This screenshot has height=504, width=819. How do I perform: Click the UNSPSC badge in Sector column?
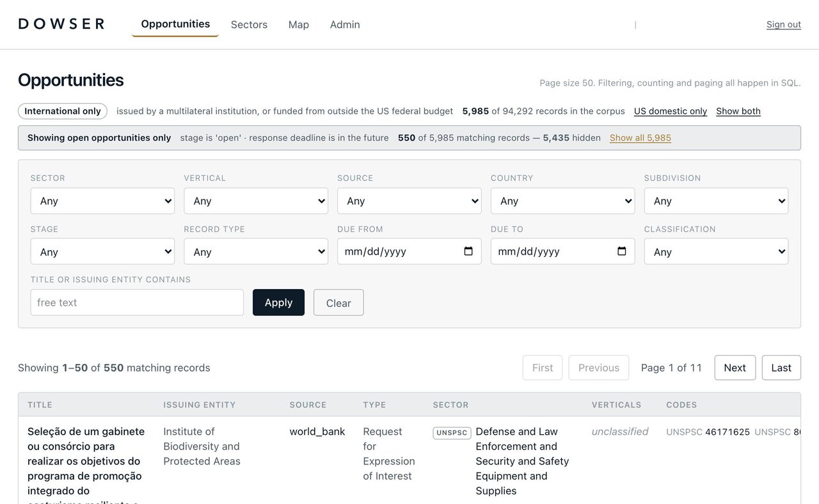pyautogui.click(x=452, y=433)
